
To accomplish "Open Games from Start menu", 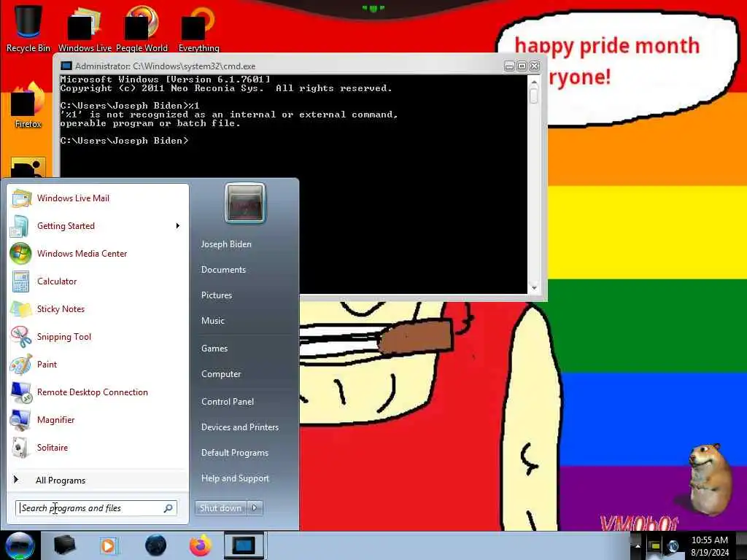I will point(214,349).
